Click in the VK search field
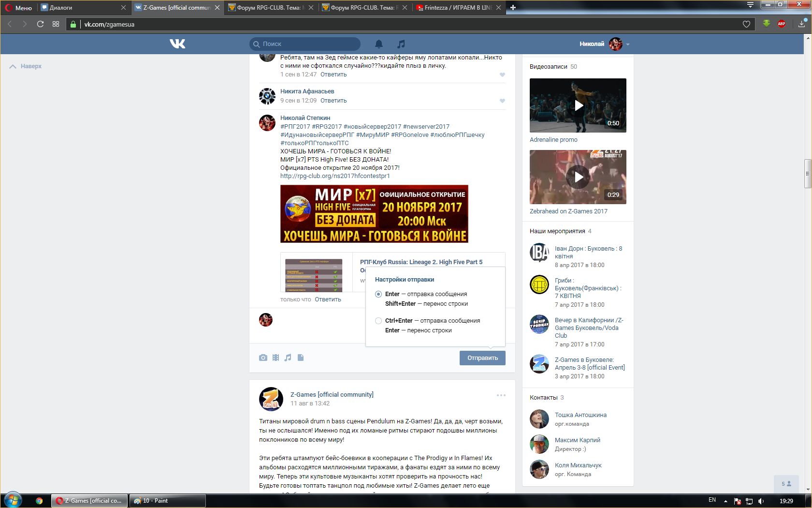Image resolution: width=812 pixels, height=508 pixels. pos(305,44)
